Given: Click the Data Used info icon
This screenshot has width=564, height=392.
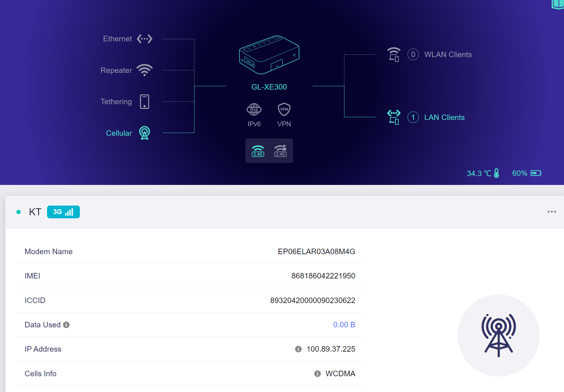Looking at the screenshot, I should coord(66,325).
